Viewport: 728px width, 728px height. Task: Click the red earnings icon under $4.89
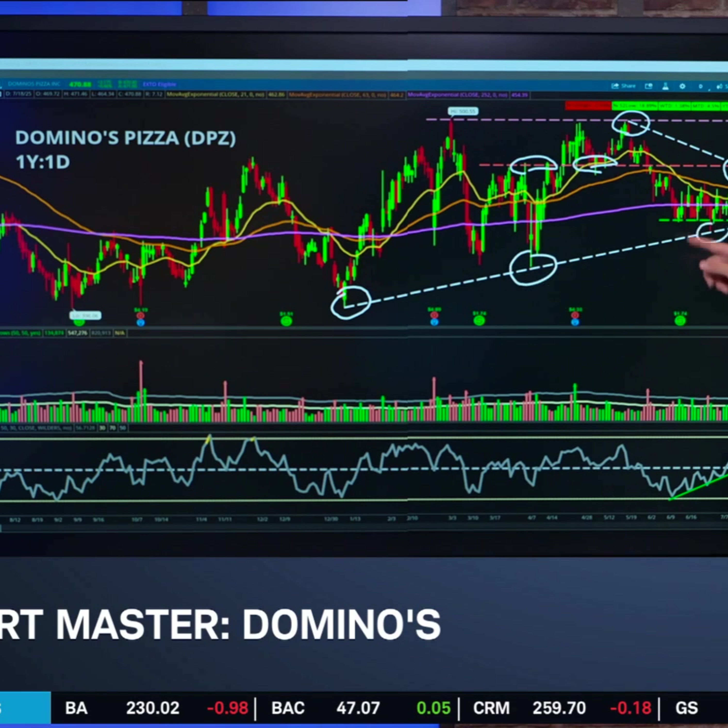(434, 315)
